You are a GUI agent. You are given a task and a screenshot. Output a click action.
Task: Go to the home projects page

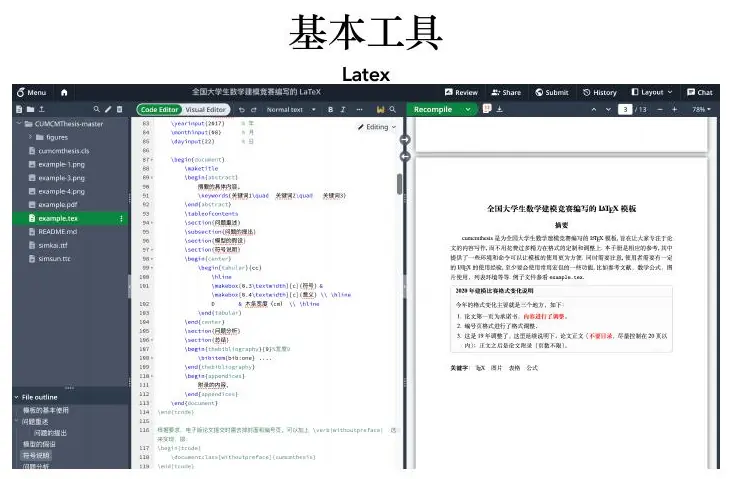tap(64, 92)
